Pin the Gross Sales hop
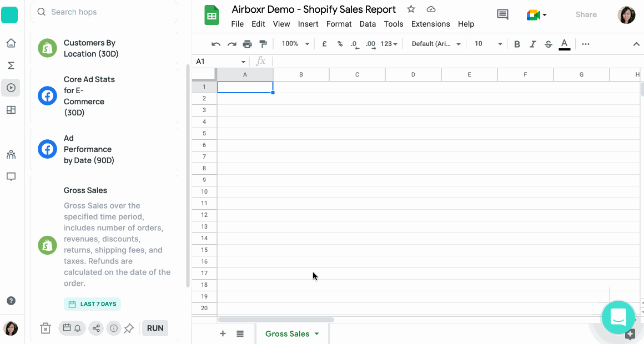The height and width of the screenshot is (344, 644). [129, 328]
